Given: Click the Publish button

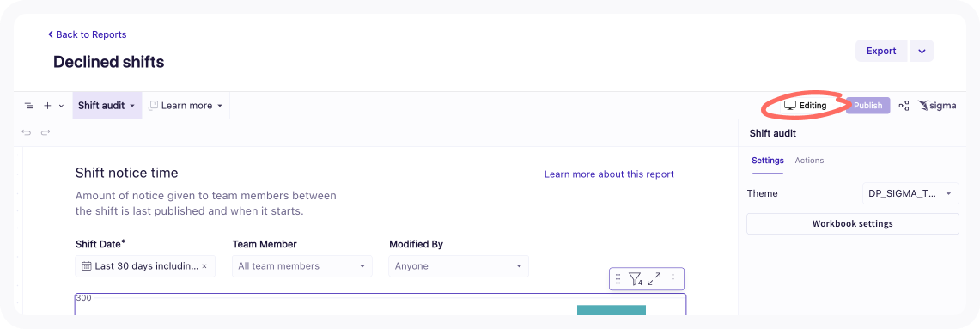Looking at the screenshot, I should tap(868, 106).
